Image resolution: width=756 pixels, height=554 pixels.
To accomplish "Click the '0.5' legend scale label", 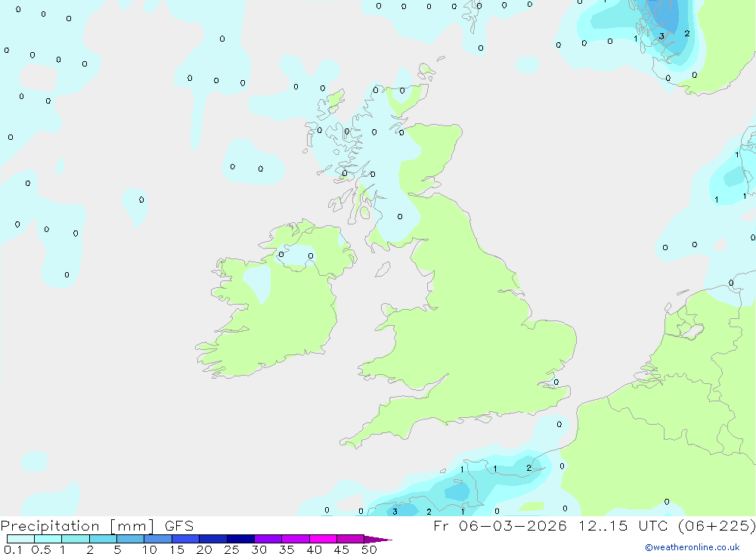I will tap(41, 549).
